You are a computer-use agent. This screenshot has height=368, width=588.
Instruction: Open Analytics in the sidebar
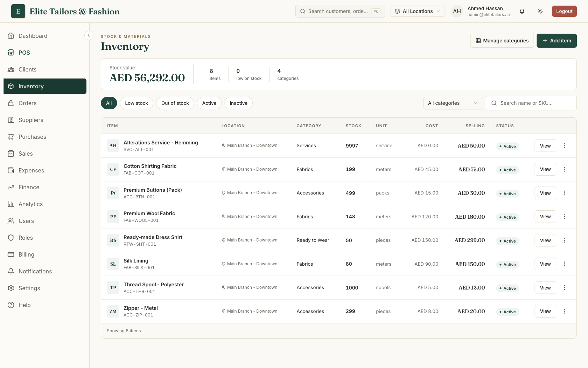coord(45,204)
